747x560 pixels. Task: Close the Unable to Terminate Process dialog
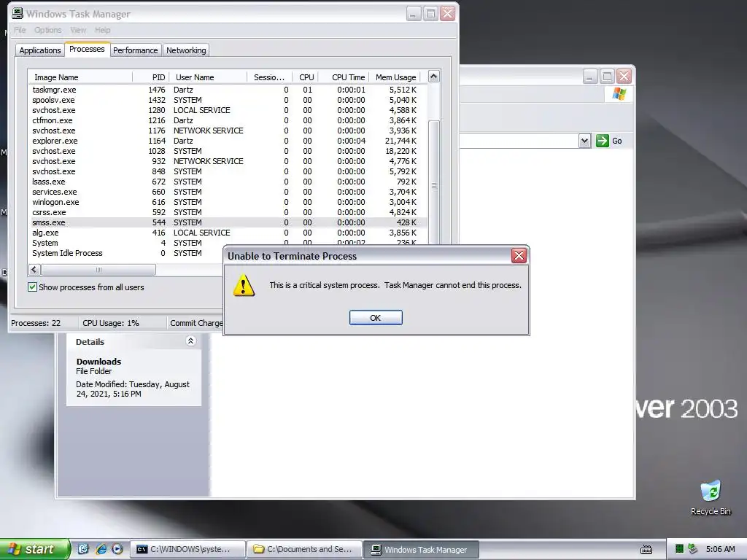tap(519, 256)
